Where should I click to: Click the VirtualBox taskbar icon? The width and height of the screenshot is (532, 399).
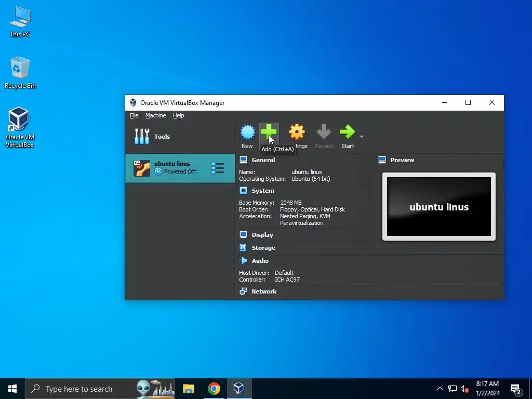[x=239, y=389]
